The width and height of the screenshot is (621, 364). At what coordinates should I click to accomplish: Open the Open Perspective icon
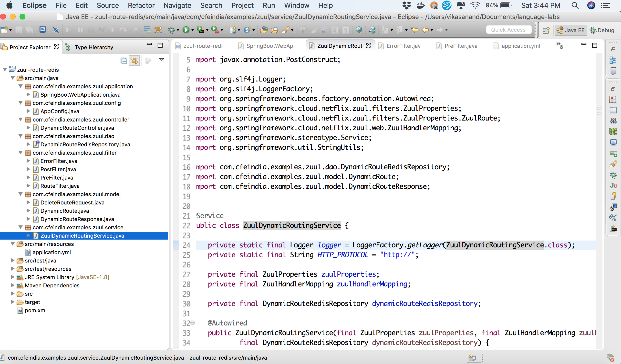[546, 30]
